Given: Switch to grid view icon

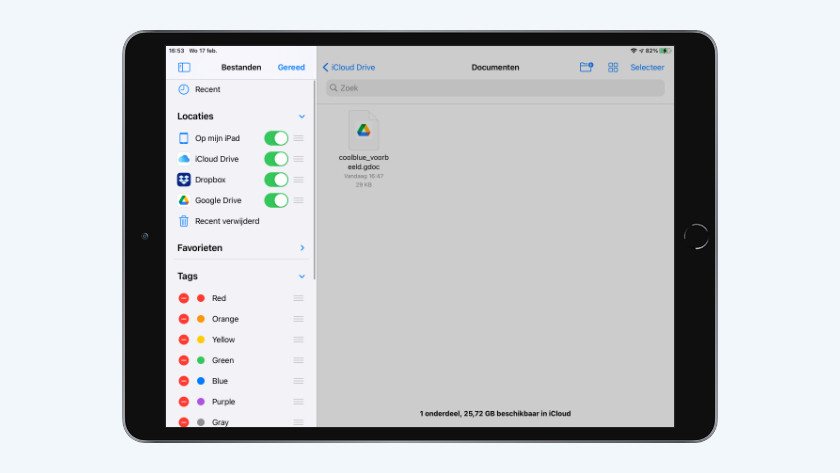Looking at the screenshot, I should coord(613,67).
